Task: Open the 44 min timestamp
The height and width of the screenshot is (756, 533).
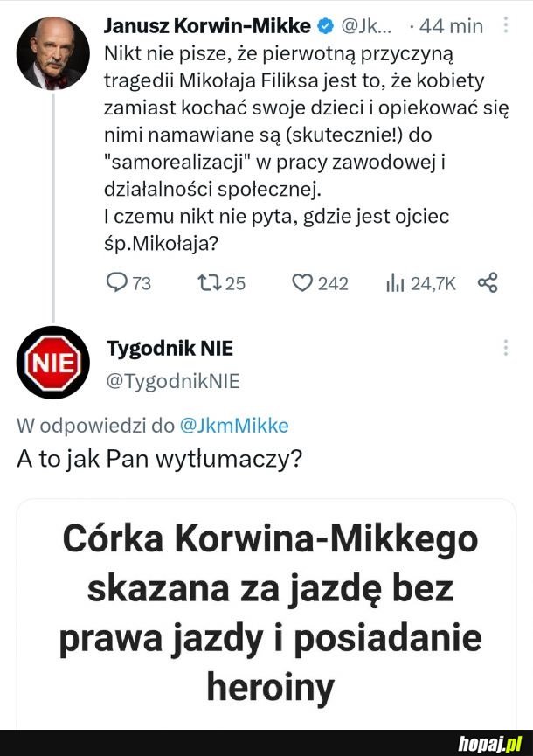Action: click(451, 26)
